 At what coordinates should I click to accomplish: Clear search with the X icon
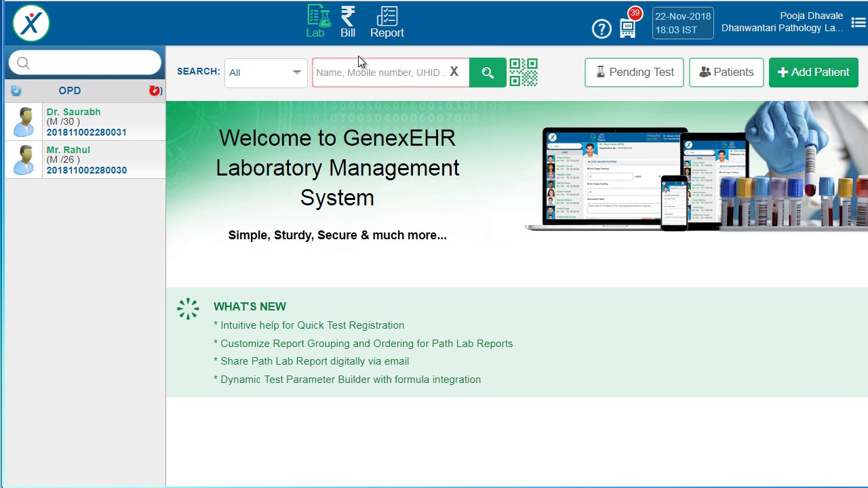pos(454,72)
